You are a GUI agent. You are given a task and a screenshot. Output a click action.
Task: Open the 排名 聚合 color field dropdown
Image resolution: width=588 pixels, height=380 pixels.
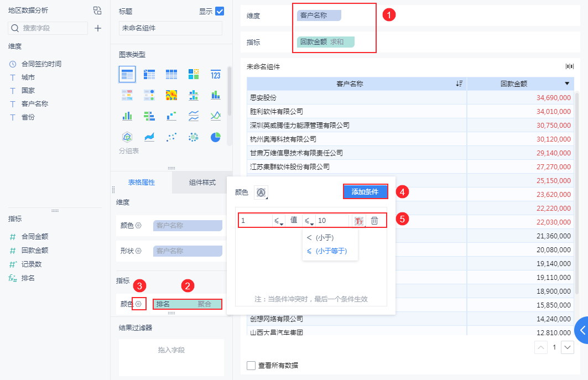[x=188, y=304]
